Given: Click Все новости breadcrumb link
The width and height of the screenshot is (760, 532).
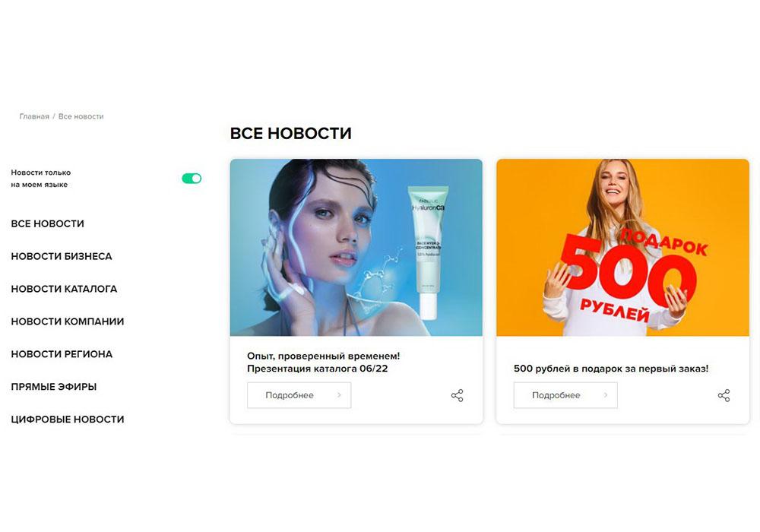Looking at the screenshot, I should (81, 116).
